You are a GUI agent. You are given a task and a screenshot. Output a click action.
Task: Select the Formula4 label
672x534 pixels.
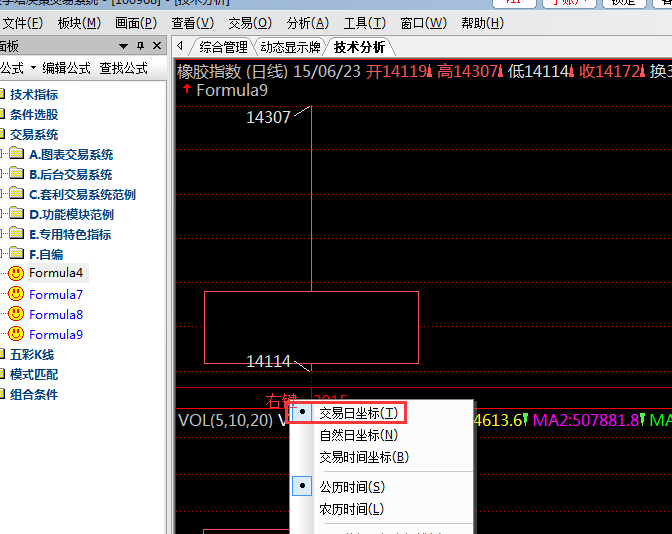(56, 273)
